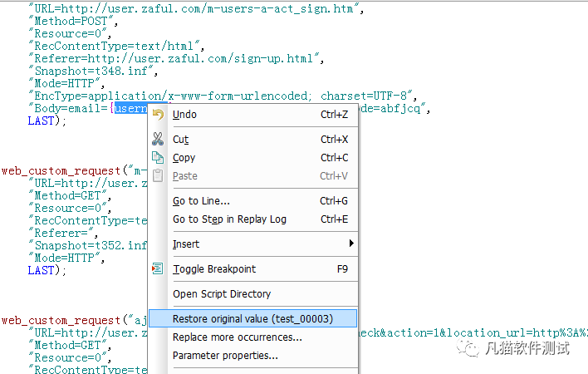Image resolution: width=588 pixels, height=374 pixels.
Task: Click the highlighted usern parameter text
Action: 131,108
